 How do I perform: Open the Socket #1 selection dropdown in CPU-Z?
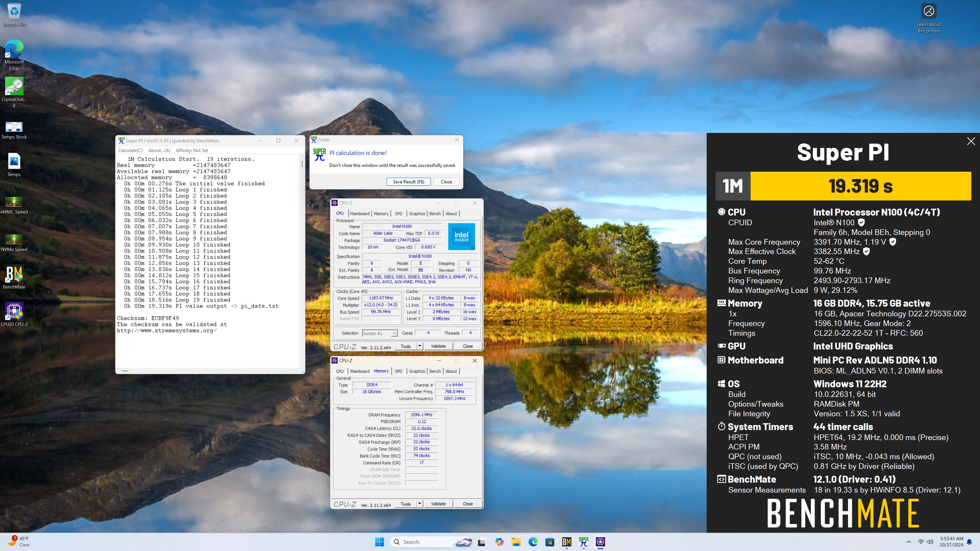380,333
